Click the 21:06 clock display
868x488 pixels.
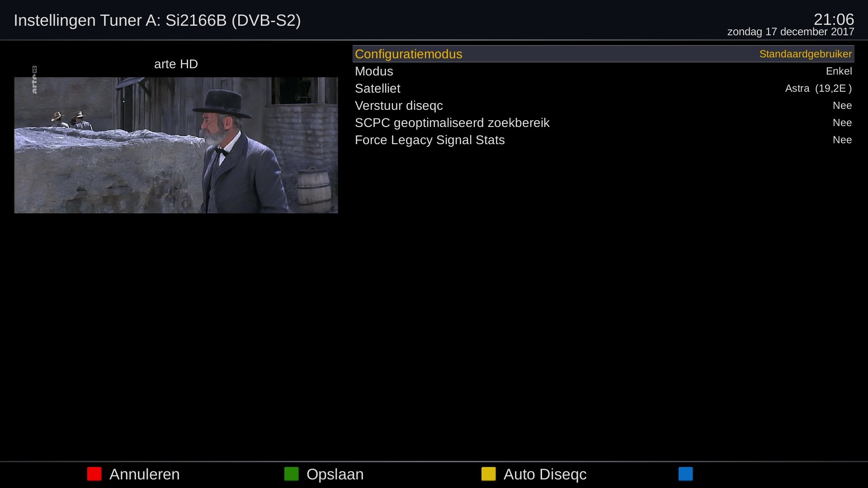(x=834, y=19)
